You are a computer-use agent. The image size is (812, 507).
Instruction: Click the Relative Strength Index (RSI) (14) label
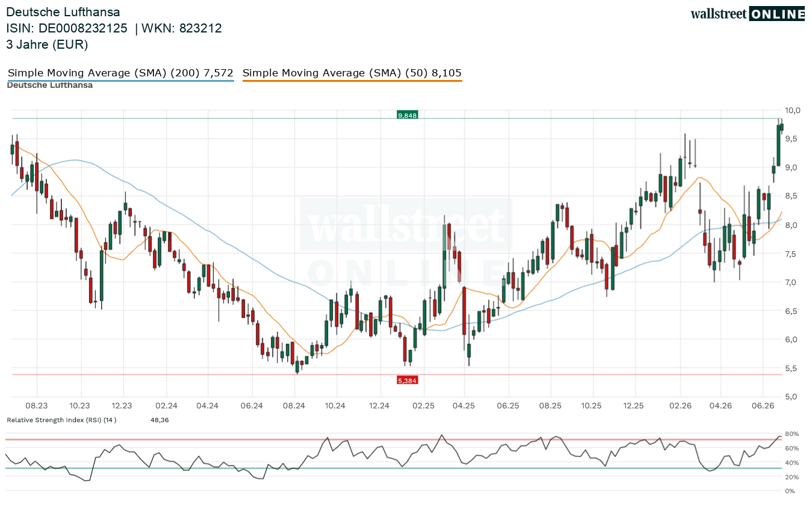(61, 420)
